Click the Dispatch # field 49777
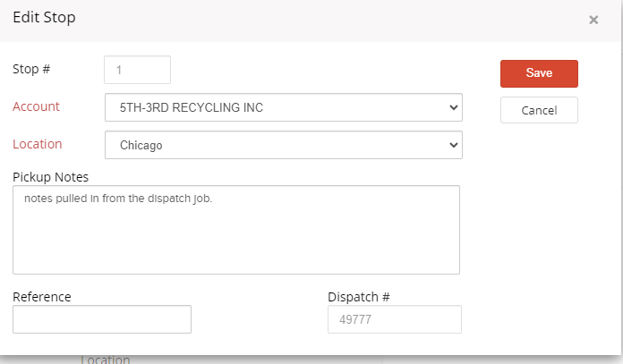 pyautogui.click(x=394, y=319)
